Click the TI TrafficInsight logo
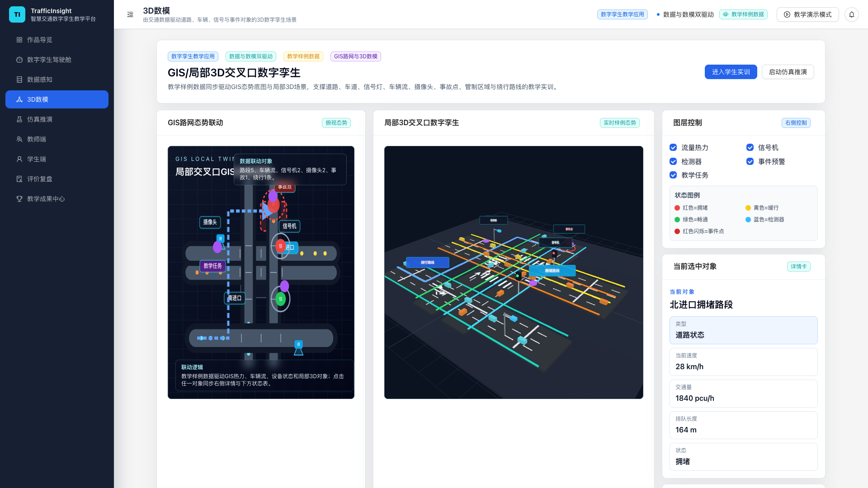 click(17, 14)
